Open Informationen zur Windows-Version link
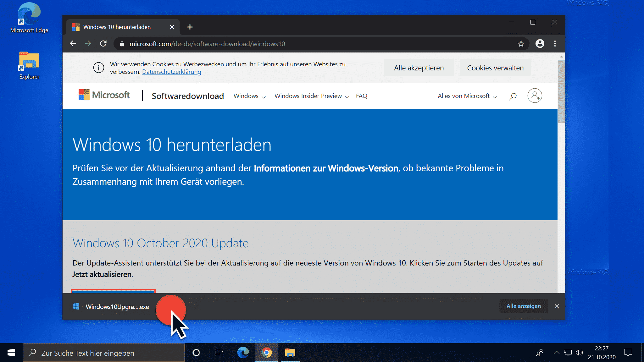This screenshot has height=362, width=644. tap(326, 168)
